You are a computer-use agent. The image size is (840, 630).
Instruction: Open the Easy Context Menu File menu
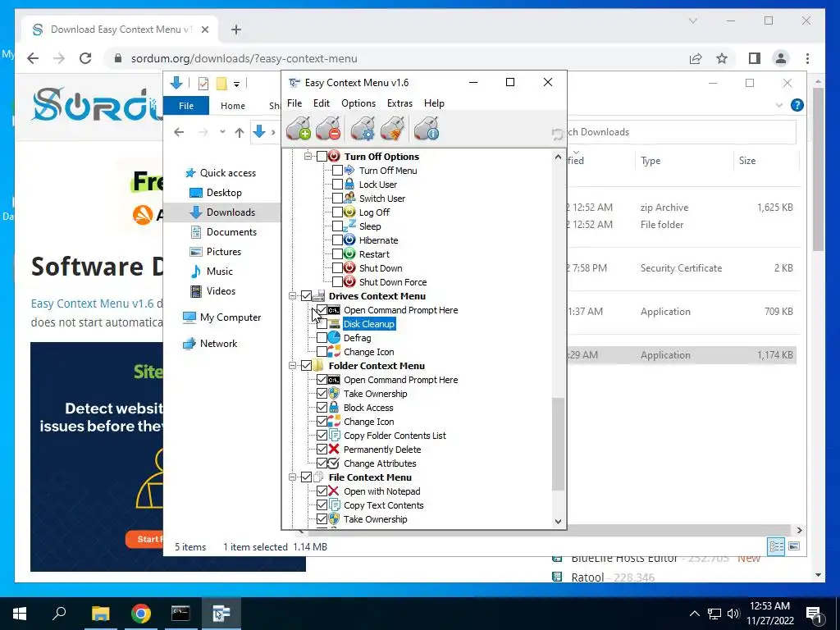294,103
